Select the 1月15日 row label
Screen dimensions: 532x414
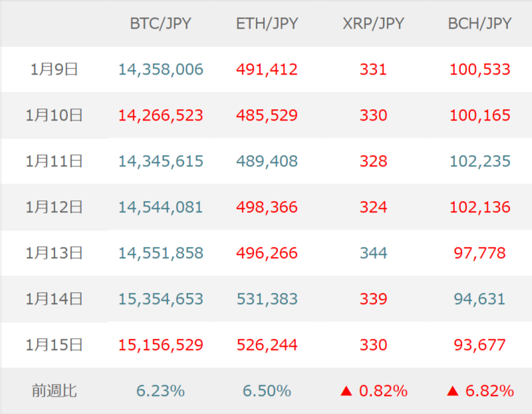point(54,345)
